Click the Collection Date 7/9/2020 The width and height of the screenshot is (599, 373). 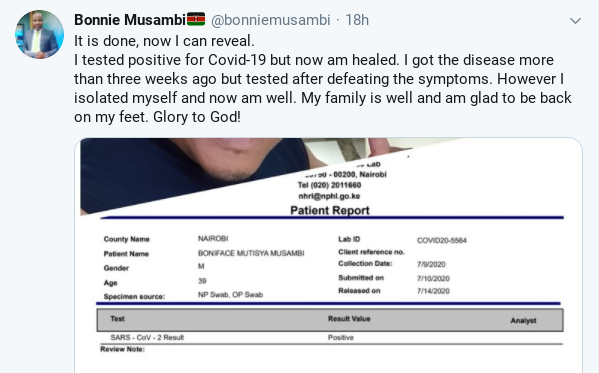click(431, 264)
